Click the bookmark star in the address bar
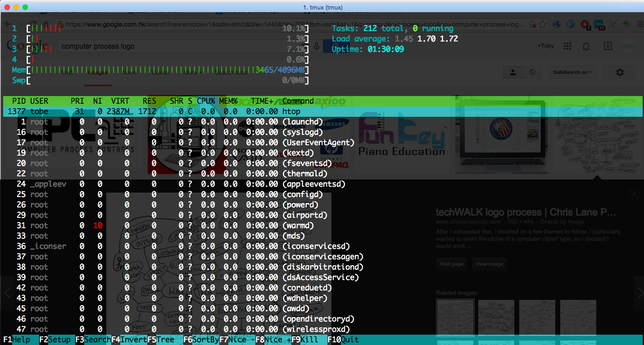 pos(543,24)
